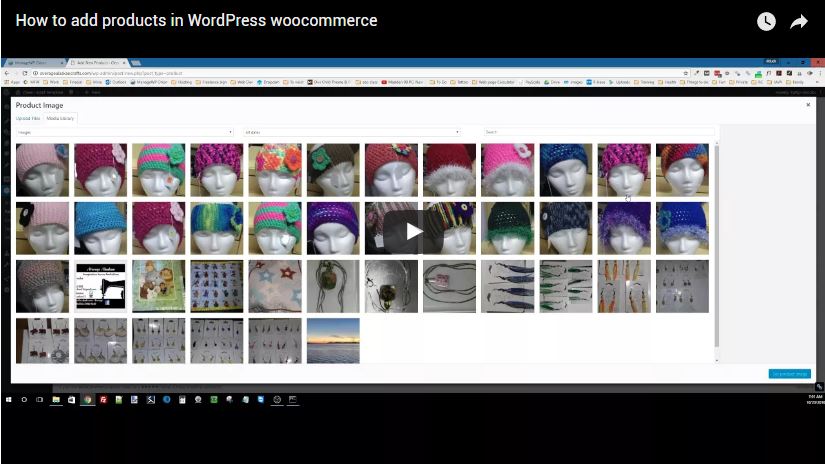Open a new browser tab
Viewport: 825px width, 465px height.
pos(136,63)
